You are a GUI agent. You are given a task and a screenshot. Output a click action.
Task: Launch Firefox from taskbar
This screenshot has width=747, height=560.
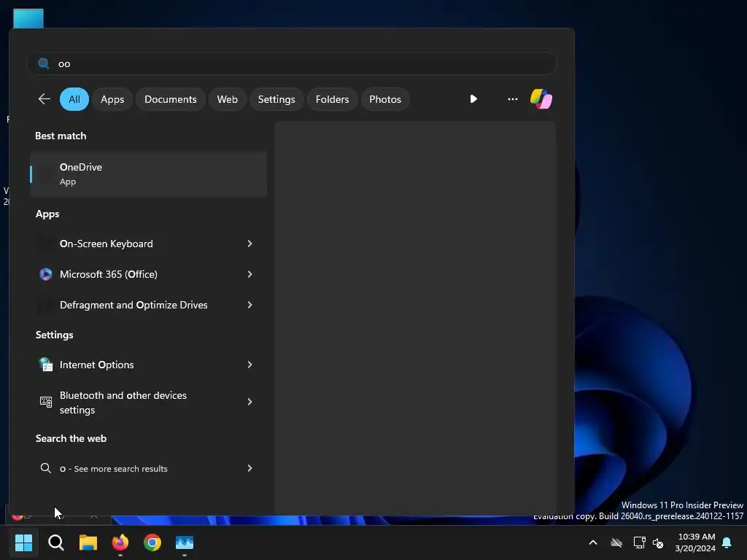point(120,542)
